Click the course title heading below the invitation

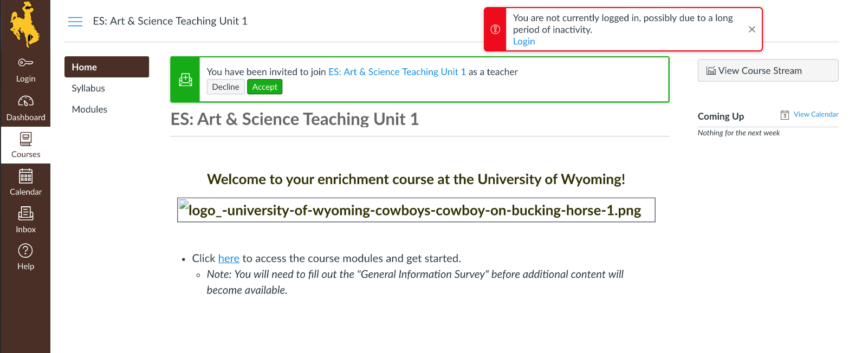295,119
